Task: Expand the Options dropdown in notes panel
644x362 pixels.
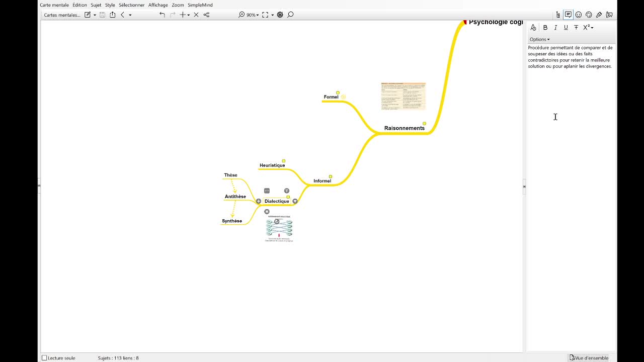Action: [539, 39]
